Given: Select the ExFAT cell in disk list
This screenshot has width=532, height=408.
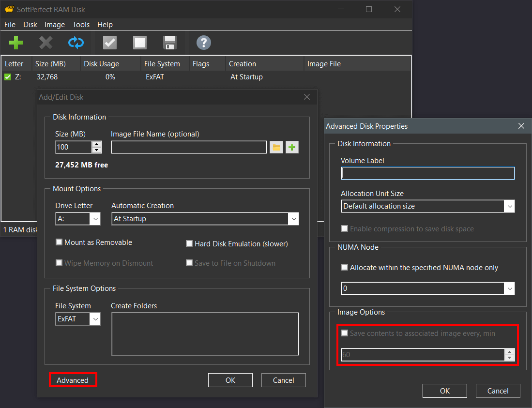Looking at the screenshot, I should [155, 77].
